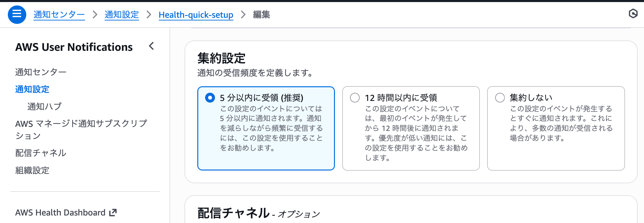Collapse the AWS User Notifications sidebar
This screenshot has height=223, width=644.
[x=151, y=46]
